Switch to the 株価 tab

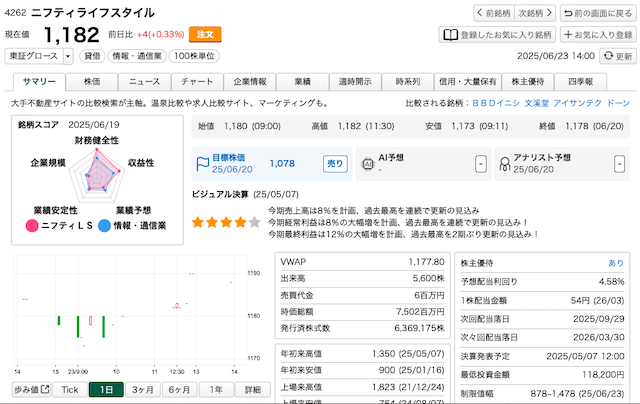pyautogui.click(x=92, y=82)
